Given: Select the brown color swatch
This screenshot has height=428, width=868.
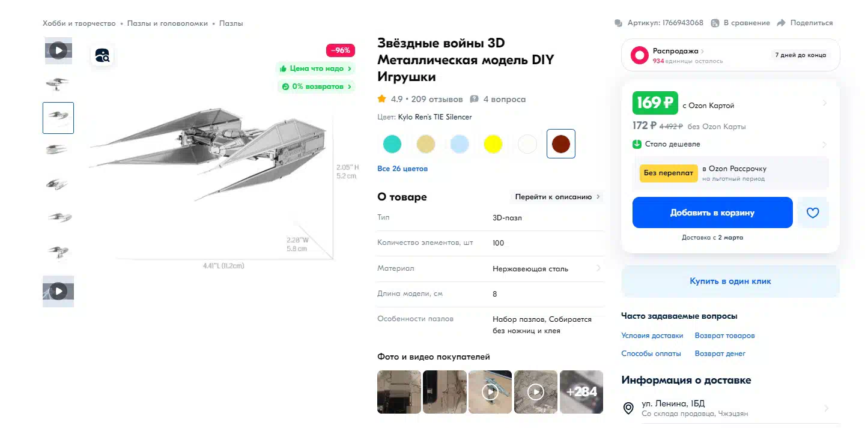Looking at the screenshot, I should (x=561, y=144).
